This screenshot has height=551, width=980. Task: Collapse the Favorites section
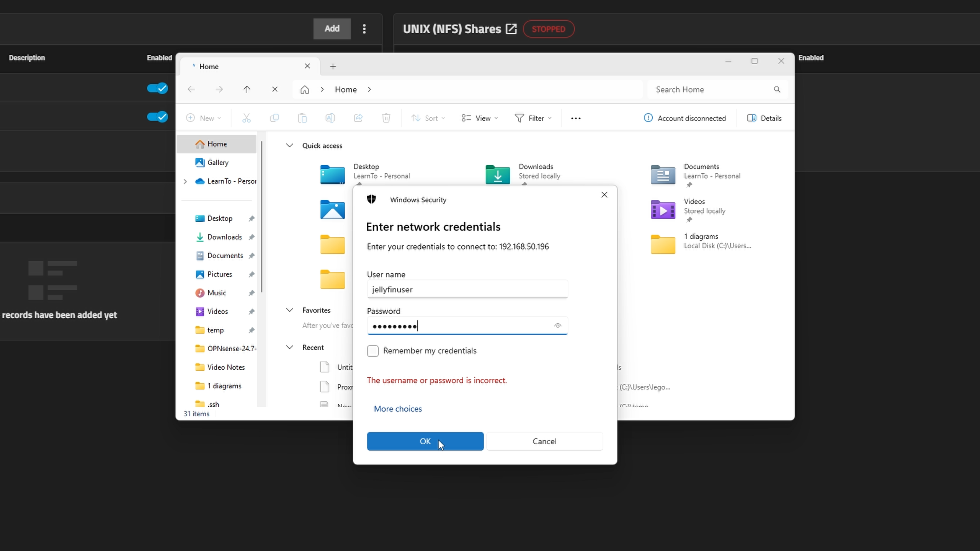tap(289, 310)
